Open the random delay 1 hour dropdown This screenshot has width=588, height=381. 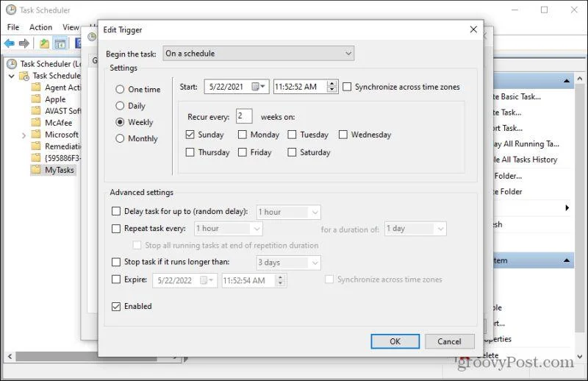point(288,212)
